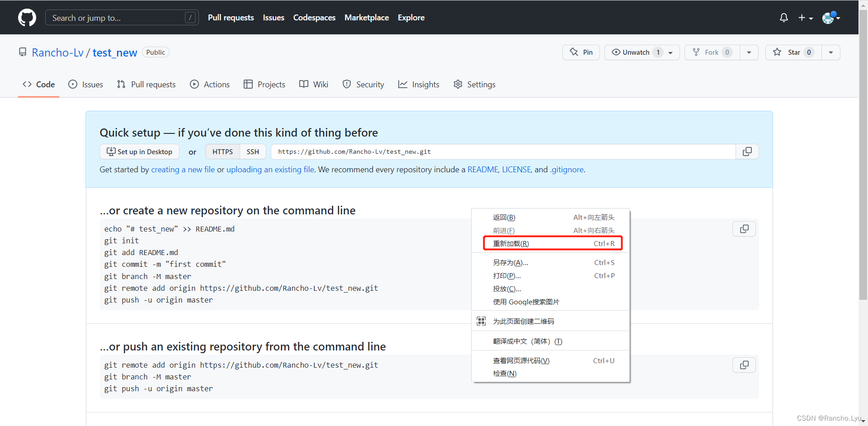Copy the create-new-repository commands
This screenshot has height=426, width=868.
coord(744,229)
